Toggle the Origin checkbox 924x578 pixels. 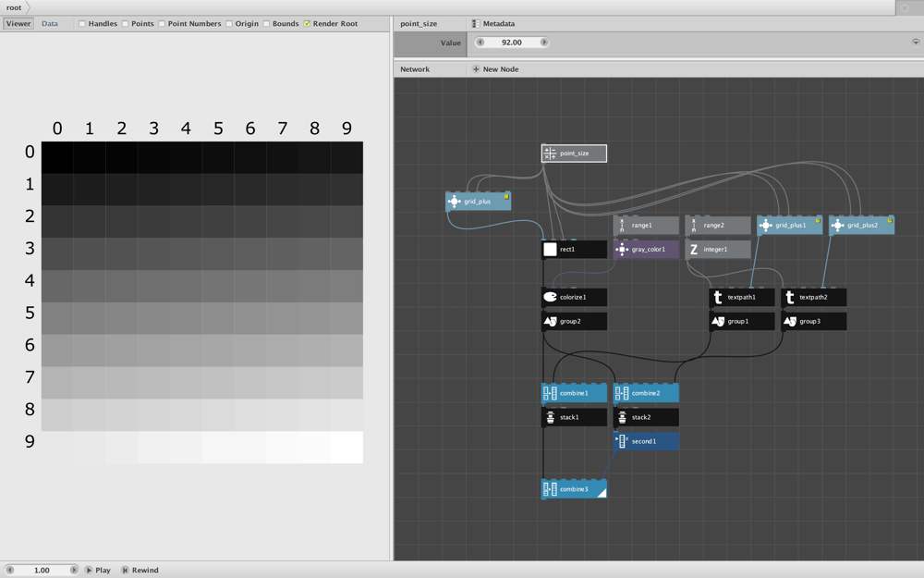(229, 24)
